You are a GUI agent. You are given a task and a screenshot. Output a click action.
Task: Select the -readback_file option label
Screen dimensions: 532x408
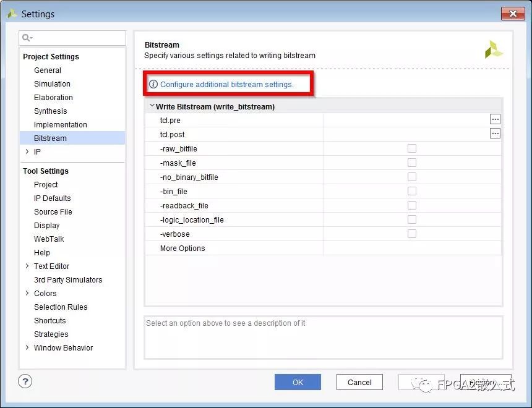pos(184,206)
